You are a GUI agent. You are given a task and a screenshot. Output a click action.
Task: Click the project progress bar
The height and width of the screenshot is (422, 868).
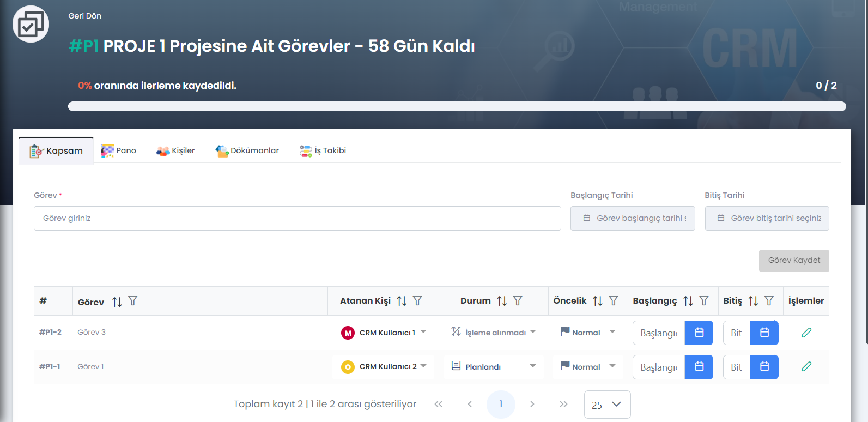tap(457, 106)
